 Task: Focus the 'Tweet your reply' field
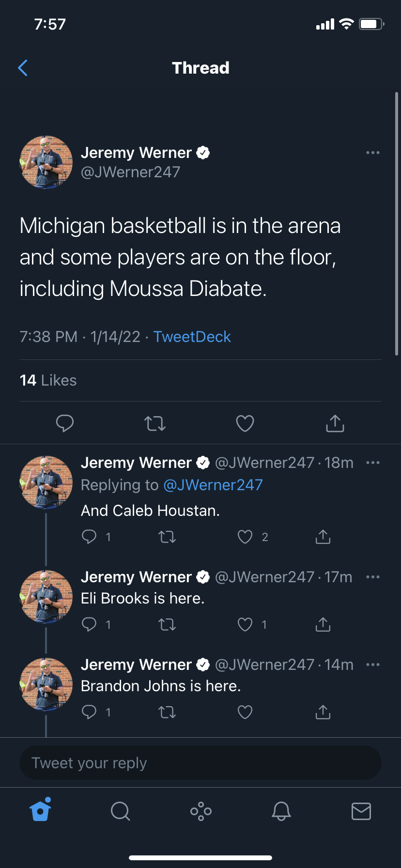200,763
